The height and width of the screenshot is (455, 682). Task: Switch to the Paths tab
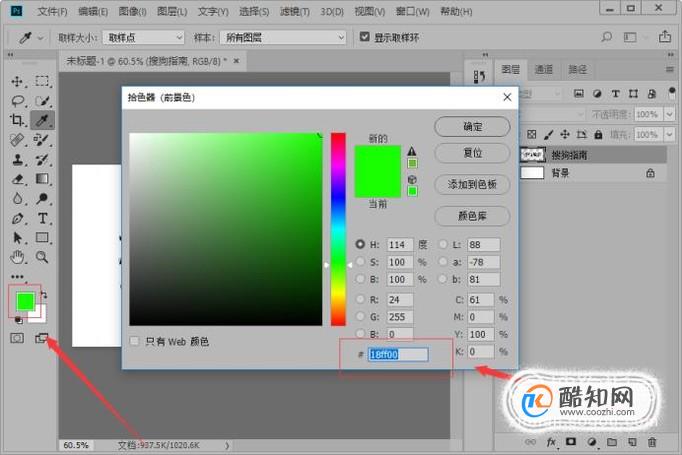[578, 69]
